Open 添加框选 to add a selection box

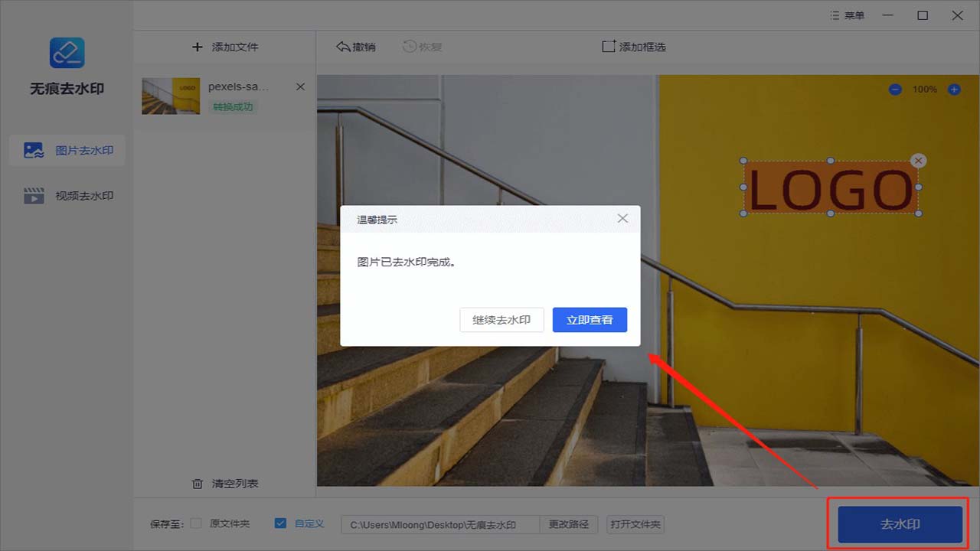tap(634, 46)
